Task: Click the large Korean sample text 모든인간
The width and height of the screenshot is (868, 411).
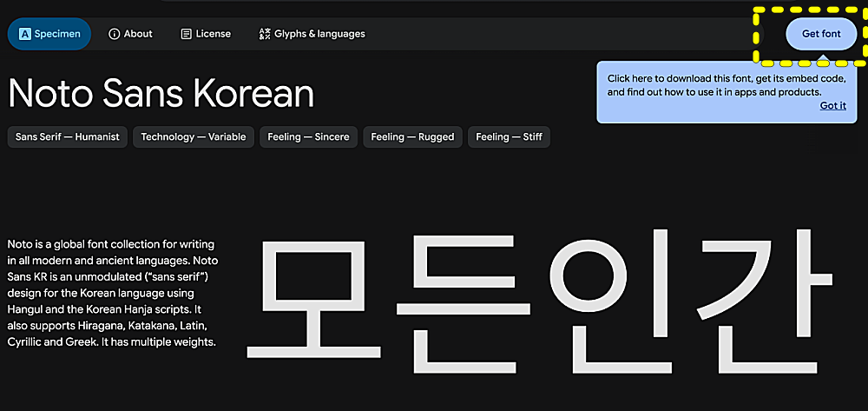Action: click(x=540, y=300)
